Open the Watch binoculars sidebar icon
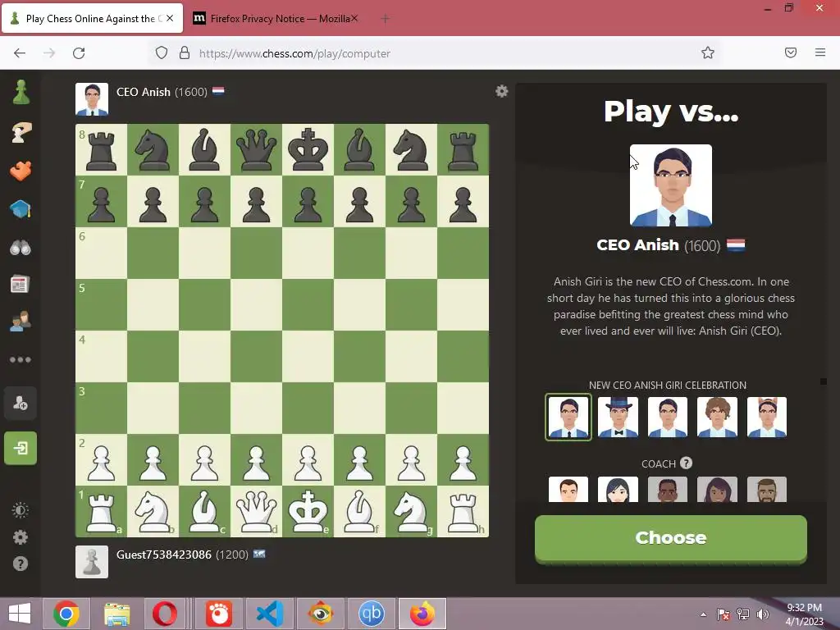Image resolution: width=840 pixels, height=630 pixels. pyautogui.click(x=21, y=248)
